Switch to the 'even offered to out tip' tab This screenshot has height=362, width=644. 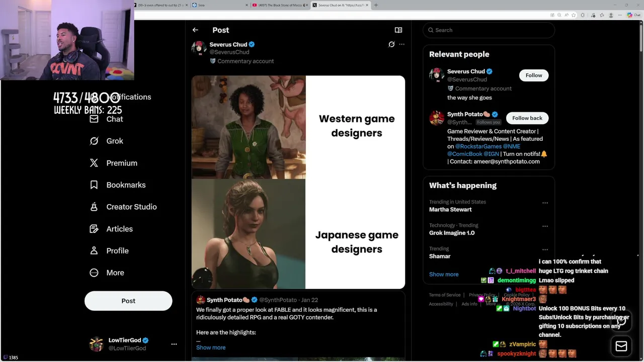(161, 5)
